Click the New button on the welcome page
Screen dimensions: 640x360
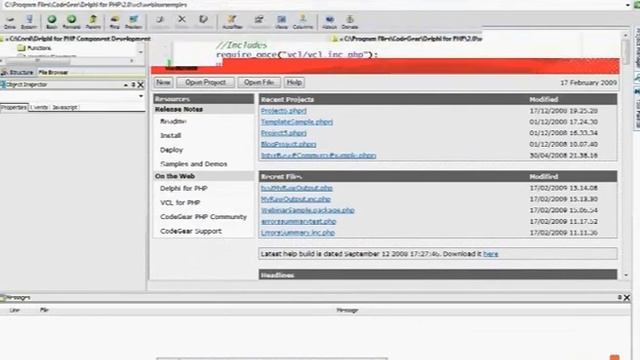pos(163,82)
